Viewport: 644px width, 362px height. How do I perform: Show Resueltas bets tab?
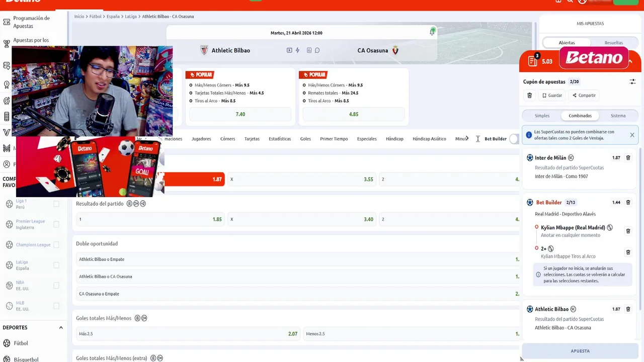pyautogui.click(x=614, y=43)
